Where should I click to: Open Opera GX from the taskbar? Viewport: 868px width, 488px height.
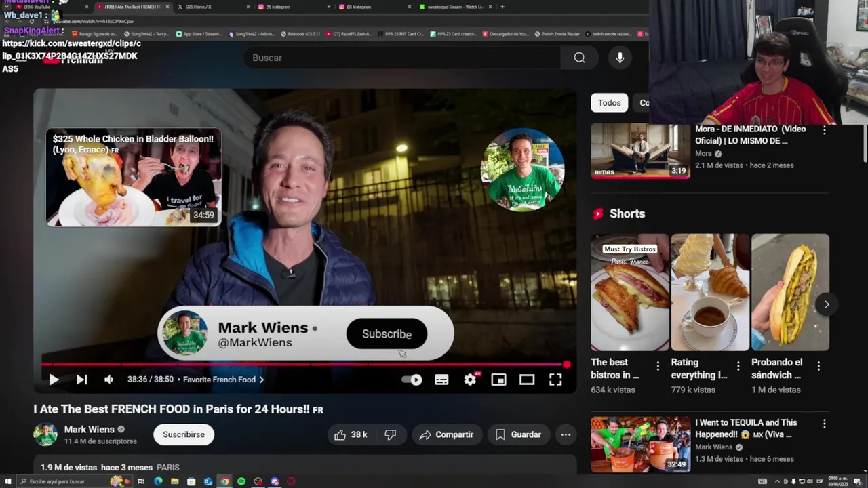[x=292, y=481]
